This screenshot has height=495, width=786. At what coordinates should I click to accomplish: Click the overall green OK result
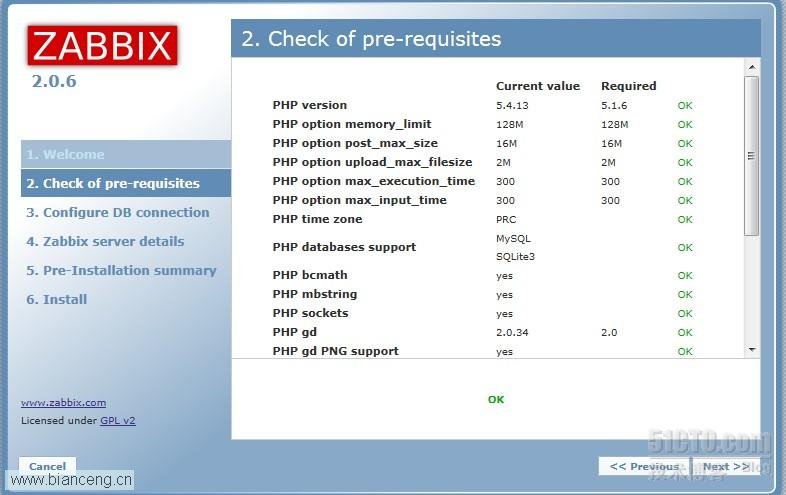(x=496, y=400)
